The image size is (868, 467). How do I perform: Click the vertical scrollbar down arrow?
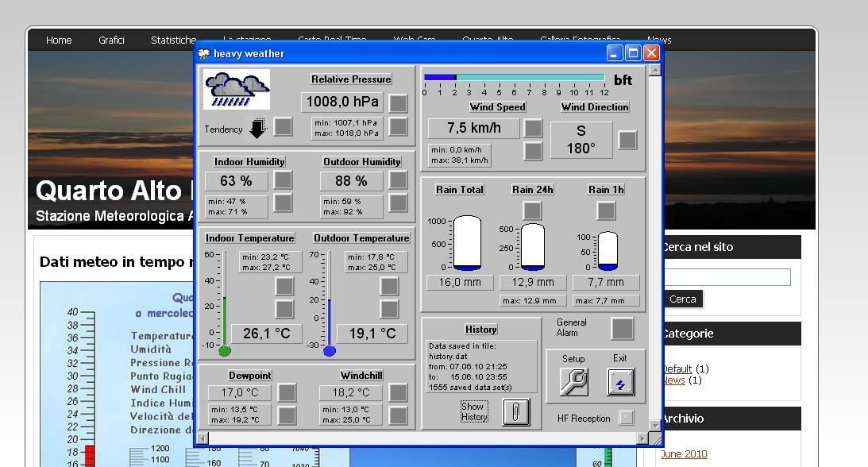click(x=655, y=426)
